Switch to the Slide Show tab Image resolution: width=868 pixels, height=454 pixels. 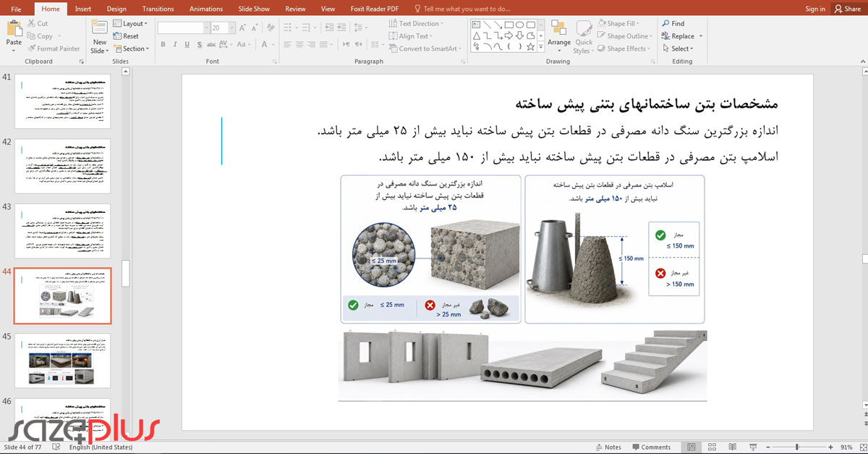(255, 9)
